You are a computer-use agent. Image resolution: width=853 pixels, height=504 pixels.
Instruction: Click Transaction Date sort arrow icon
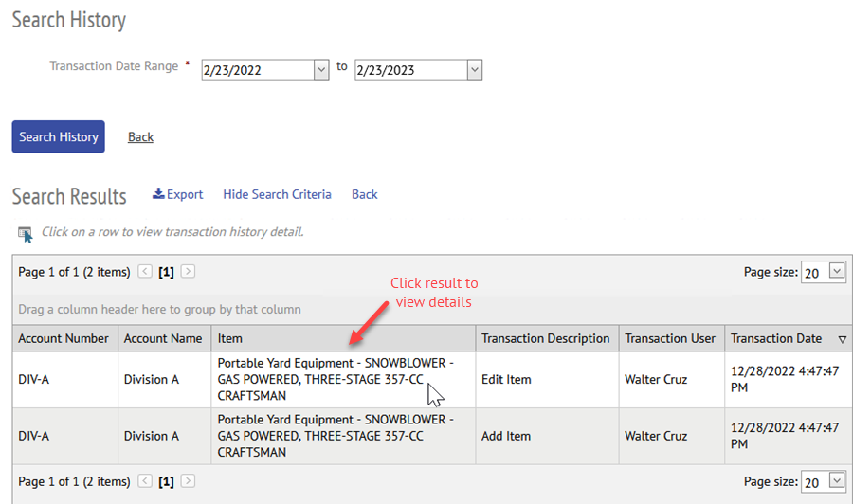tap(843, 339)
